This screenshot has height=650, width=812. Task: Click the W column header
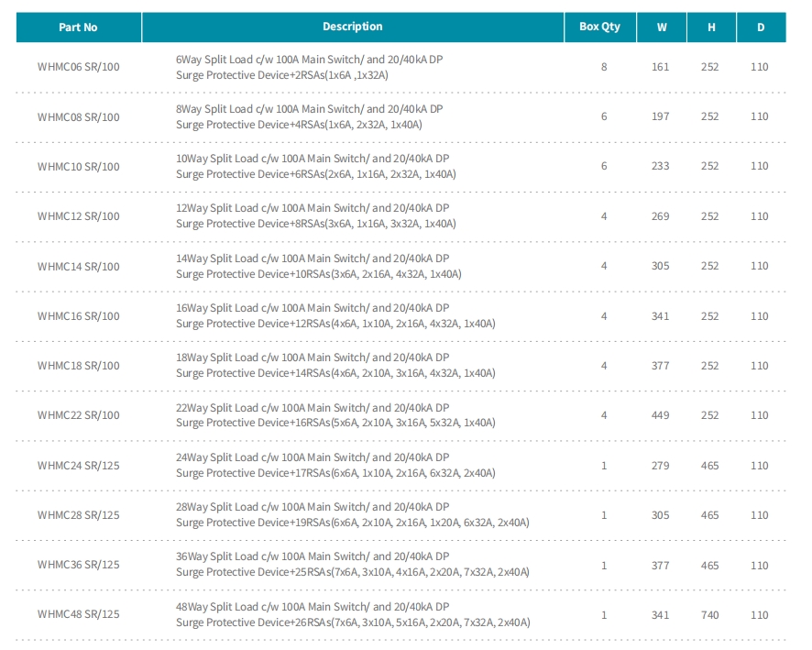coord(662,27)
